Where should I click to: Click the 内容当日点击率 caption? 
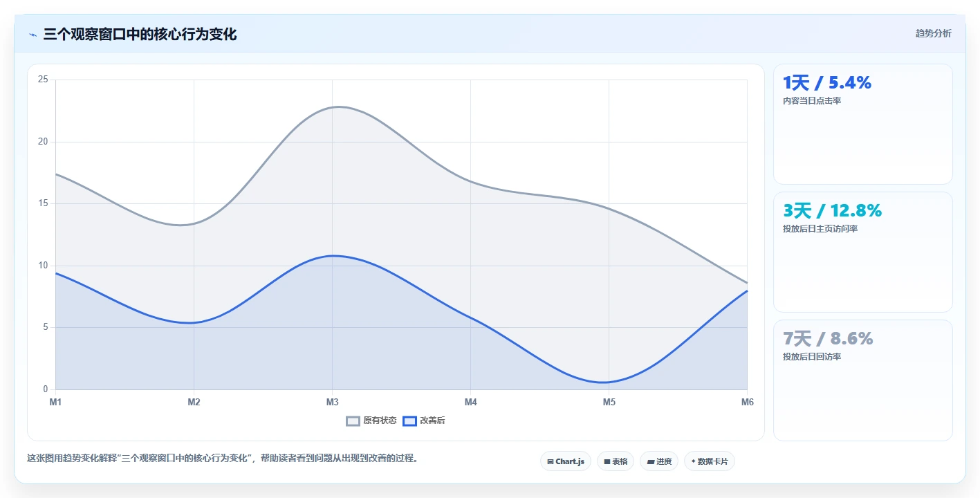click(812, 101)
